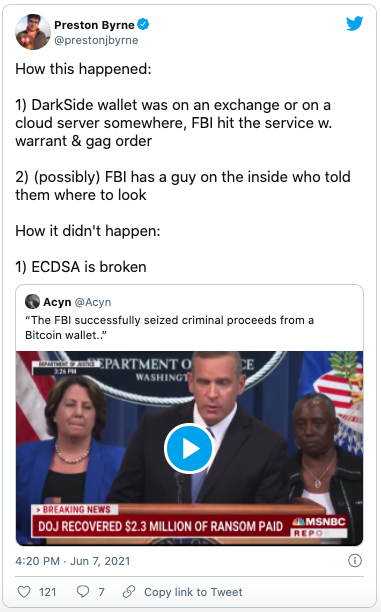Click the @Acyn handle

click(93, 302)
